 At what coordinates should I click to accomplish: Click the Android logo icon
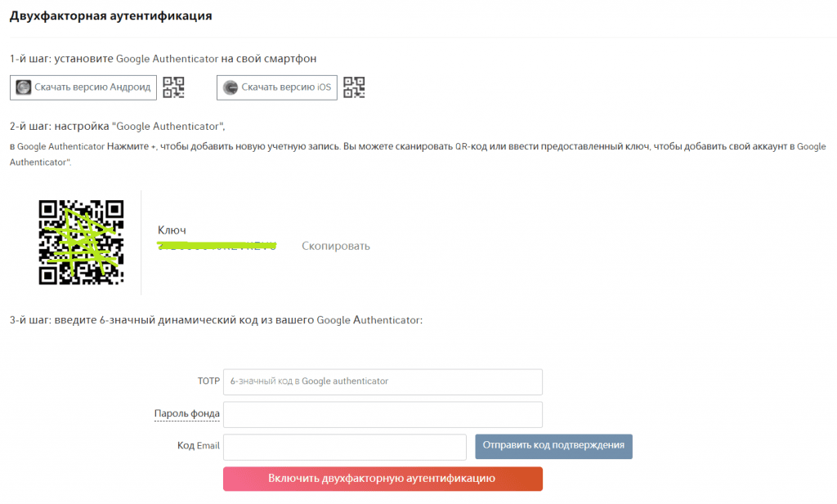[x=24, y=87]
